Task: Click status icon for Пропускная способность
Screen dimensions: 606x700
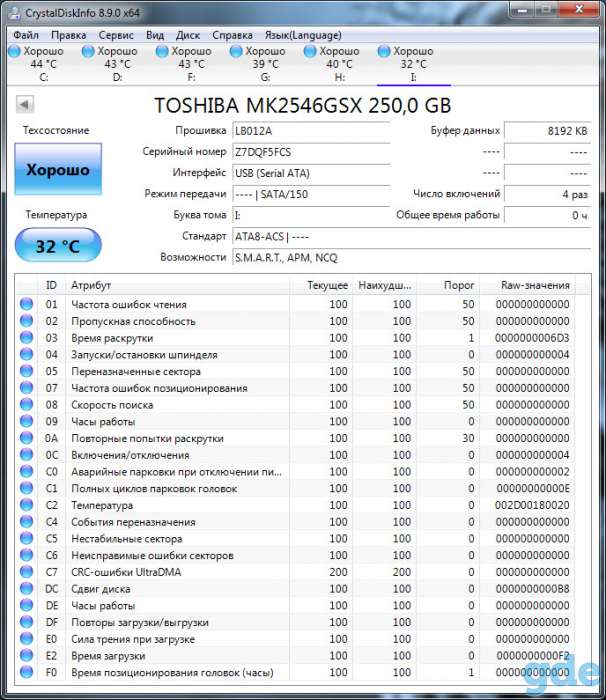Action: point(27,321)
